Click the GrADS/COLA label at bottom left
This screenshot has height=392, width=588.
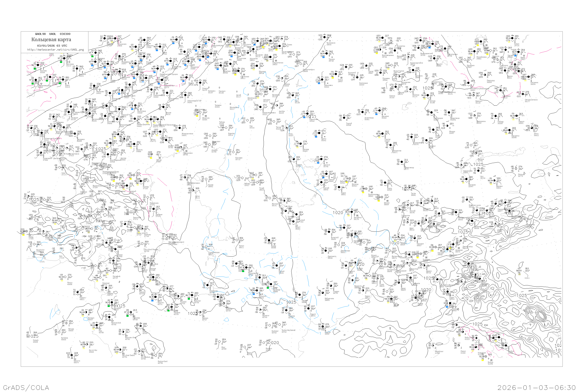26,387
